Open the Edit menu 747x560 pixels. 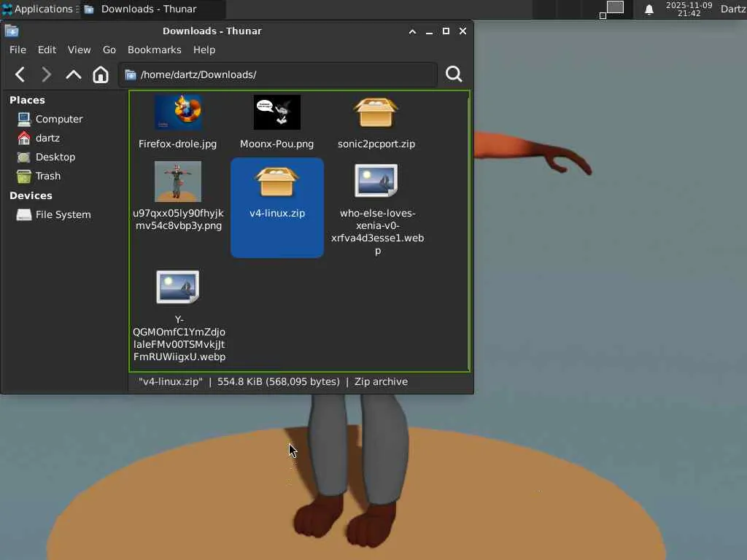tap(47, 50)
